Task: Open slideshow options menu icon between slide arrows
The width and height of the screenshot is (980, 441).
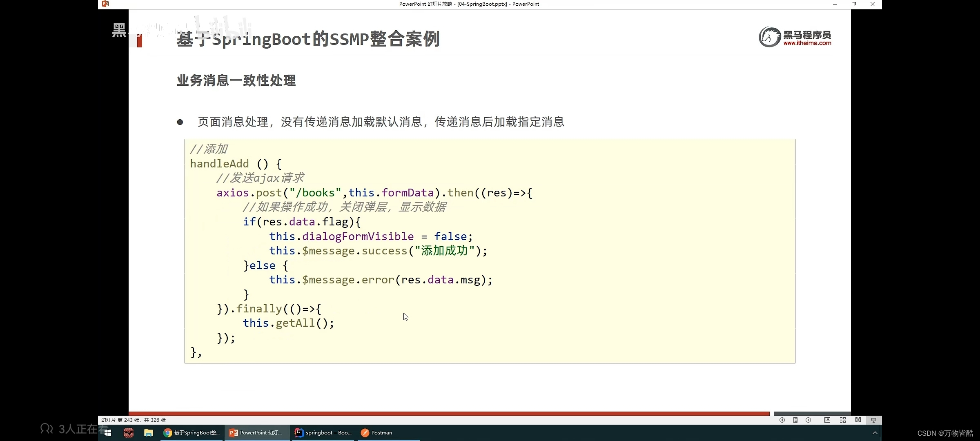Action: click(x=795, y=420)
